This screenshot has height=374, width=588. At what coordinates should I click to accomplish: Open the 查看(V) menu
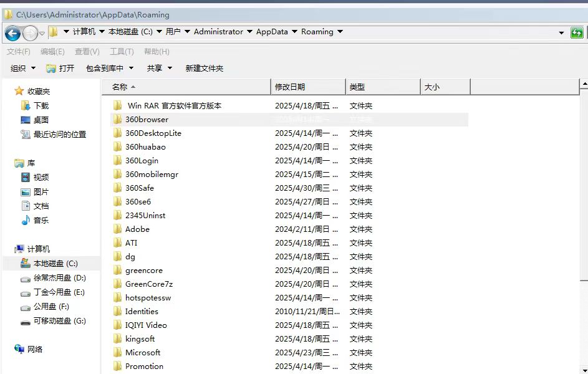click(x=87, y=51)
